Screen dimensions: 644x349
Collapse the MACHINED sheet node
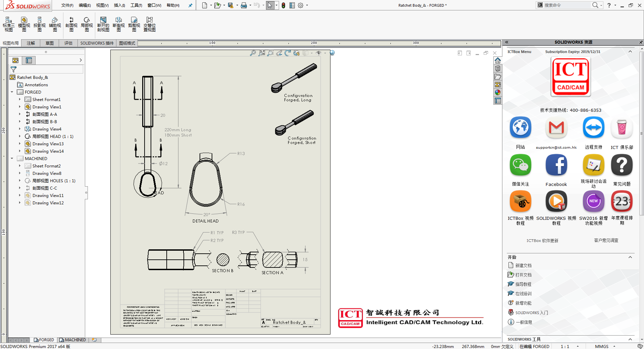pos(12,158)
